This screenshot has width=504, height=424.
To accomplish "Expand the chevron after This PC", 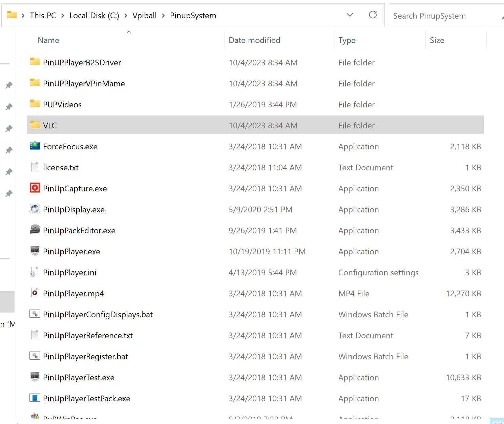I will coord(63,16).
